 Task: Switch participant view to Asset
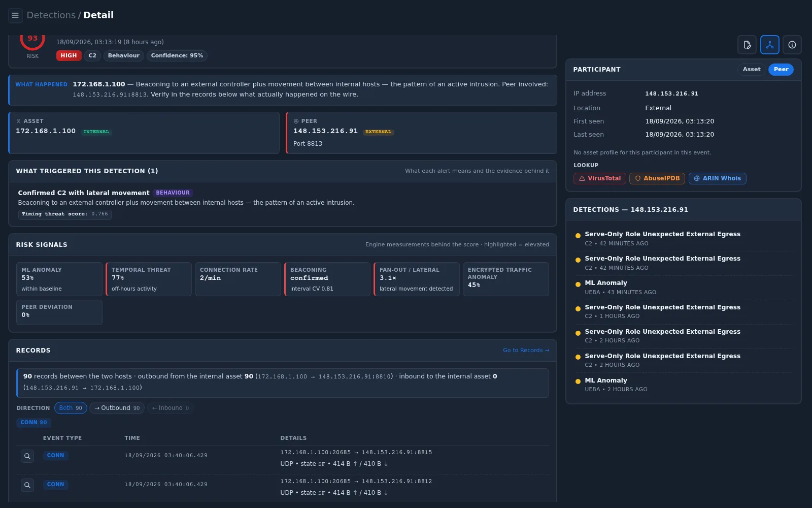pos(752,70)
